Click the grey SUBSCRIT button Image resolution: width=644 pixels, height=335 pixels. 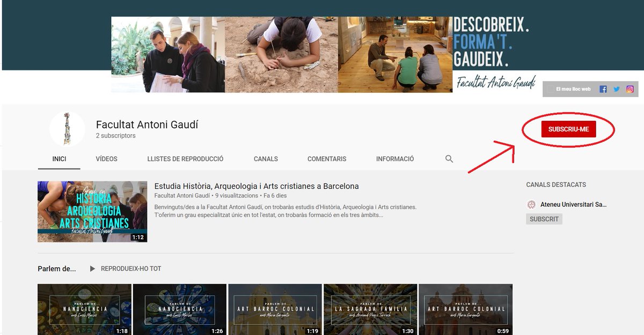[x=544, y=219]
